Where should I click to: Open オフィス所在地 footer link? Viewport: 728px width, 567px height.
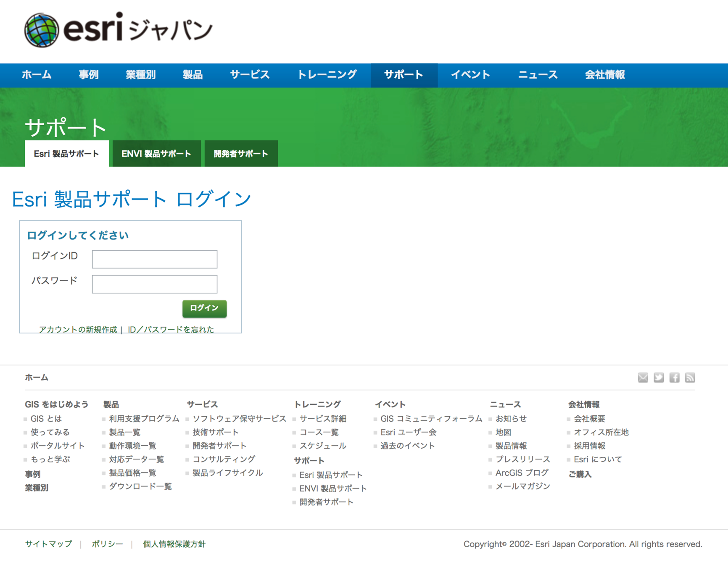click(601, 432)
